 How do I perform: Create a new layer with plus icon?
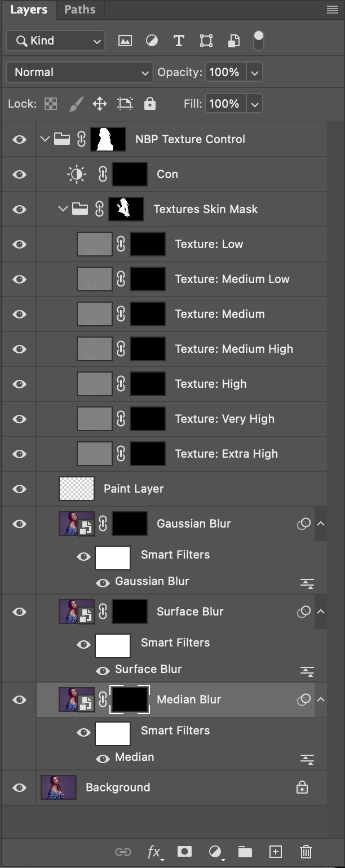pyautogui.click(x=275, y=852)
